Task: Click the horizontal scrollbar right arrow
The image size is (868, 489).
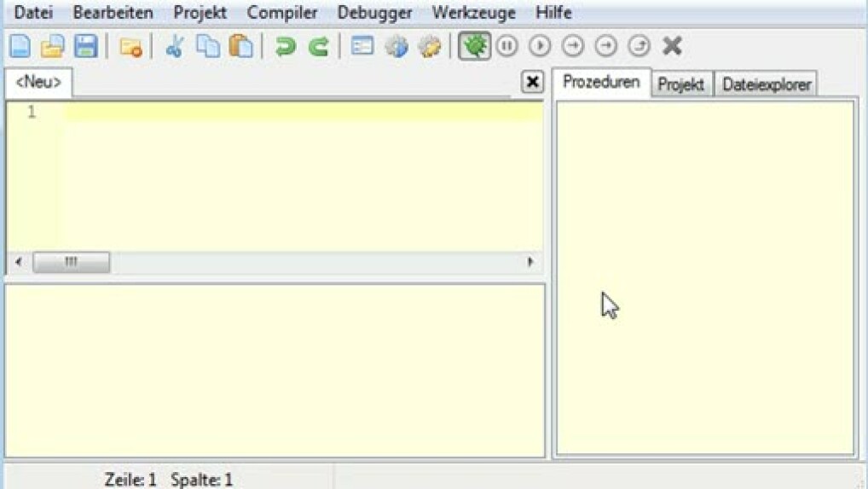Action: pyautogui.click(x=531, y=262)
